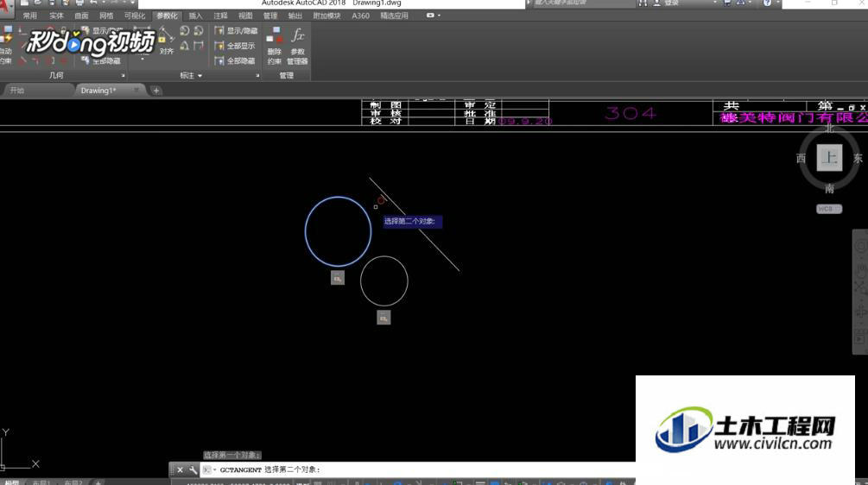Screen dimensions: 868x485
Task: Add a new drawing tab with plus
Action: [x=156, y=90]
